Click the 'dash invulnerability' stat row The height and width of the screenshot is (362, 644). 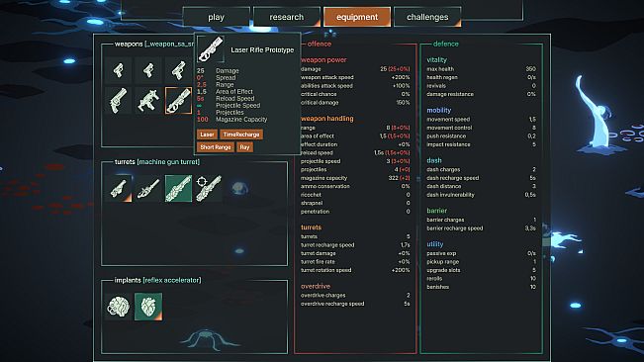(482, 195)
